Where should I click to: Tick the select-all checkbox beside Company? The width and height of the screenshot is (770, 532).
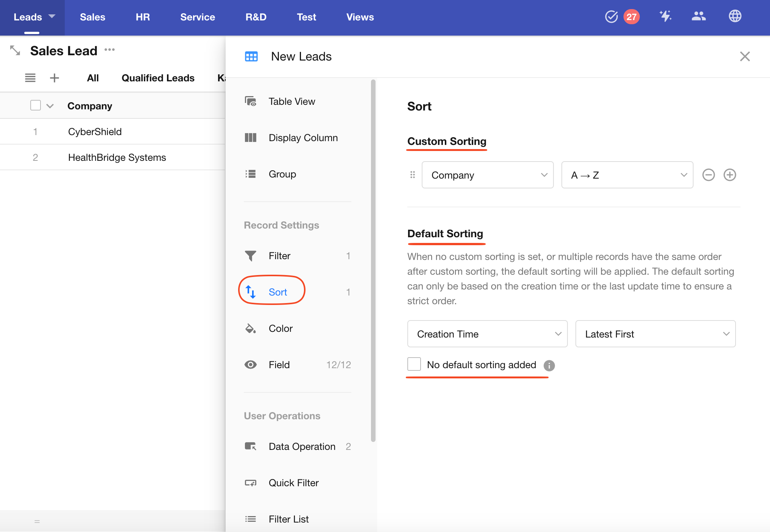36,105
